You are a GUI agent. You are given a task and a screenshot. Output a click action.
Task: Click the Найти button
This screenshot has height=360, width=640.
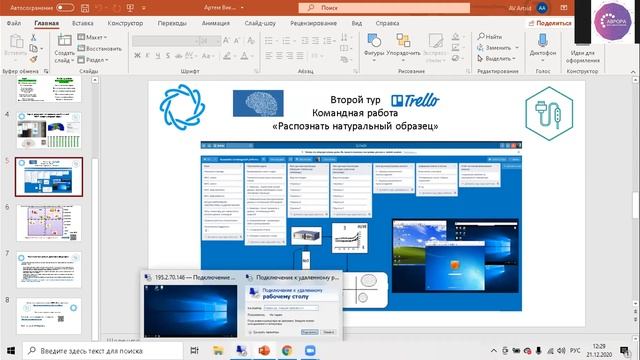click(x=490, y=37)
